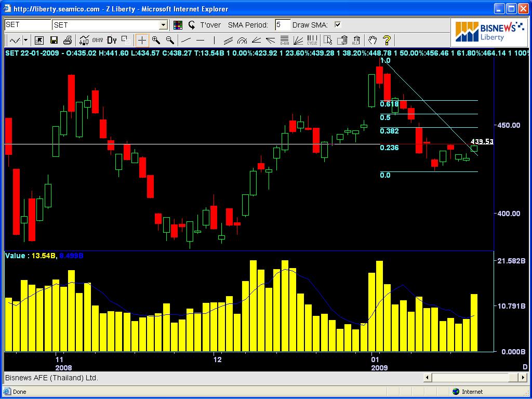Click the export chart icon
The height and width of the screenshot is (399, 532).
point(39,41)
